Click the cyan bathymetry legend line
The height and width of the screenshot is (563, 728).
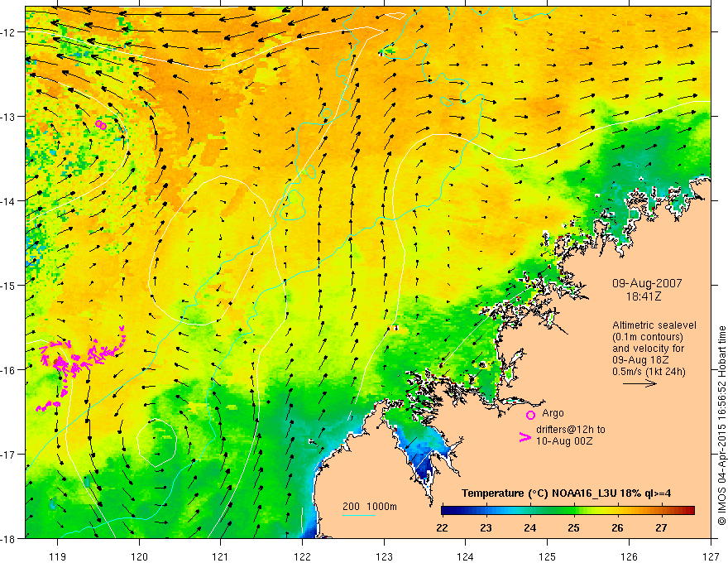(359, 515)
